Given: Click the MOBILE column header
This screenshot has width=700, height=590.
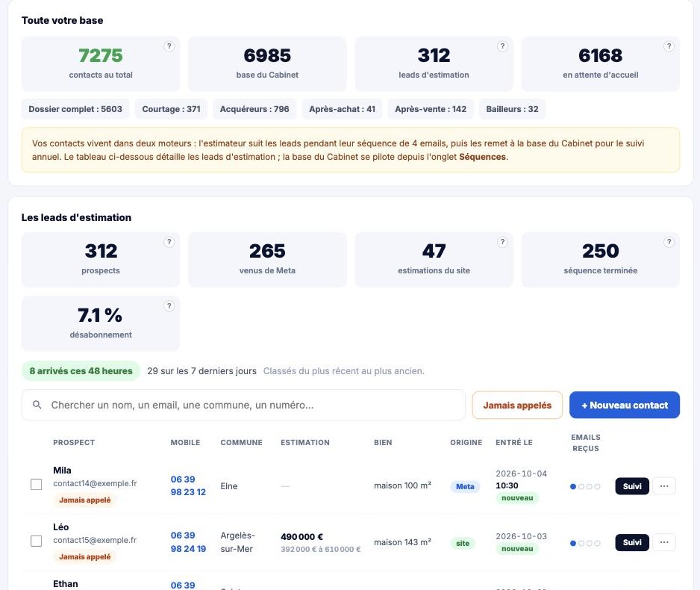Looking at the screenshot, I should (185, 443).
